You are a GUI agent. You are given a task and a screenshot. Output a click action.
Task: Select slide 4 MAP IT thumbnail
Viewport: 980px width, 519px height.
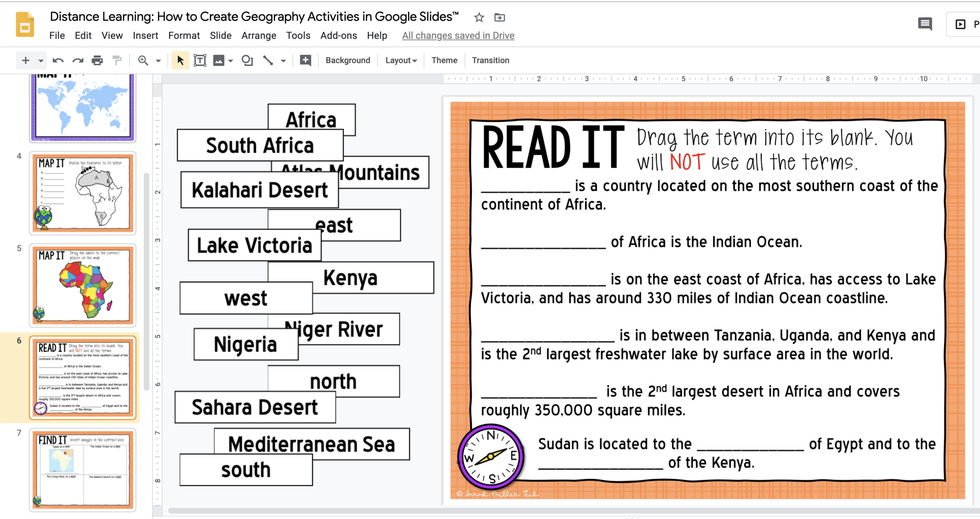tap(83, 193)
